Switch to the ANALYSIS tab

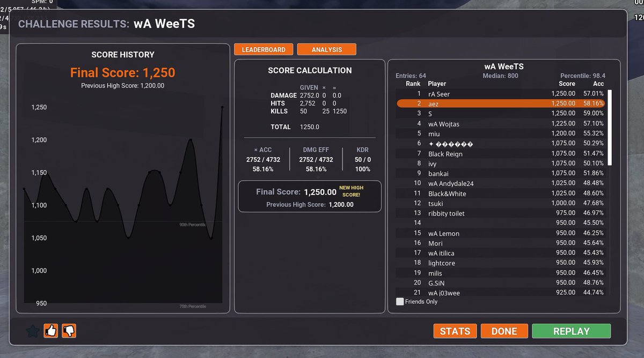pyautogui.click(x=327, y=49)
